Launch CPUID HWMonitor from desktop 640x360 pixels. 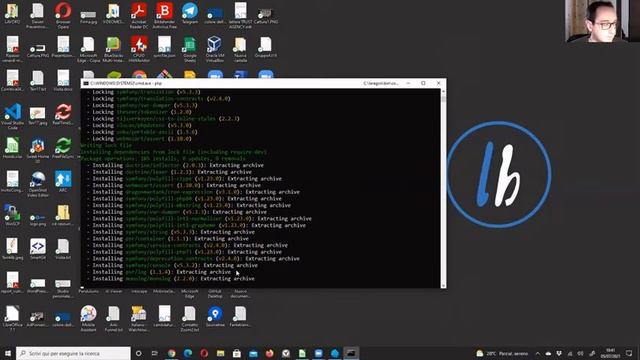pyautogui.click(x=139, y=49)
